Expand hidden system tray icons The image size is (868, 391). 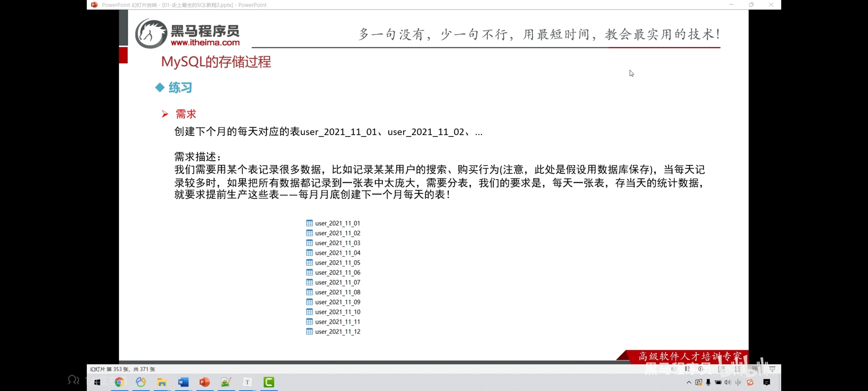click(x=689, y=382)
